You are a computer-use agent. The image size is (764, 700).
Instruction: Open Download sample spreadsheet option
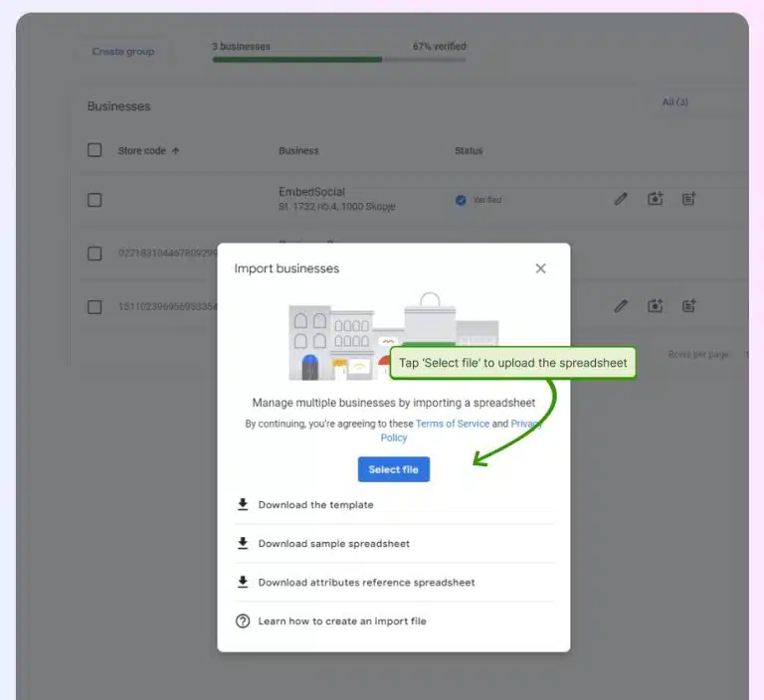pos(334,544)
